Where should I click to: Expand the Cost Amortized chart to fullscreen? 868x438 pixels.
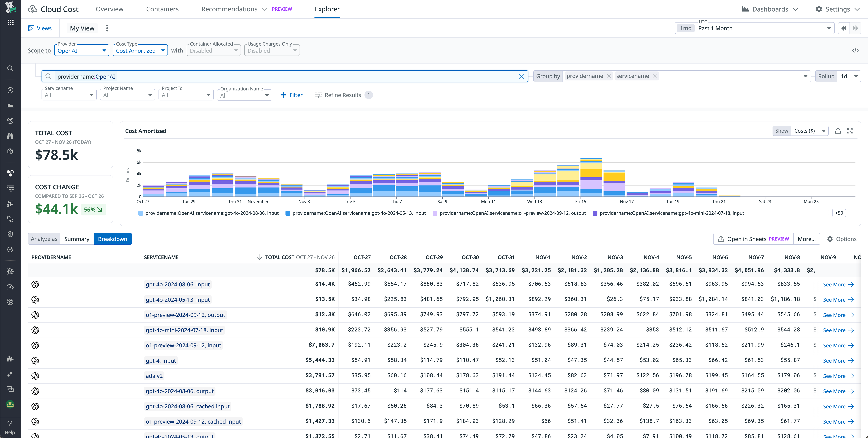850,131
